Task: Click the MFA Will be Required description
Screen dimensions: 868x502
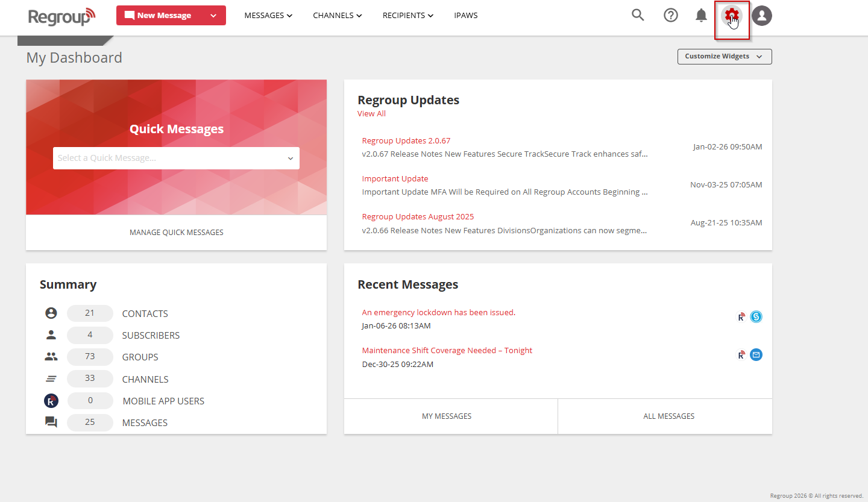Action: (505, 192)
